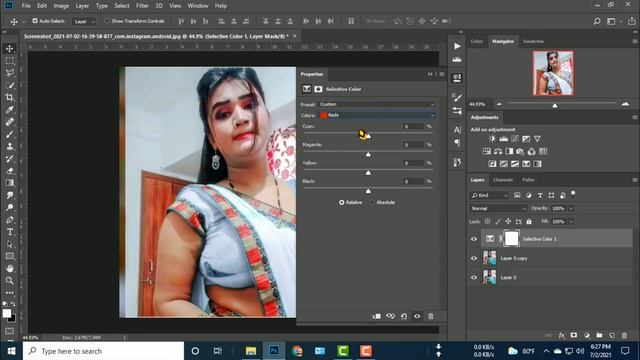Open the Fill slider dropdown arrow
Viewport: 640px width, 360px height.
click(571, 222)
